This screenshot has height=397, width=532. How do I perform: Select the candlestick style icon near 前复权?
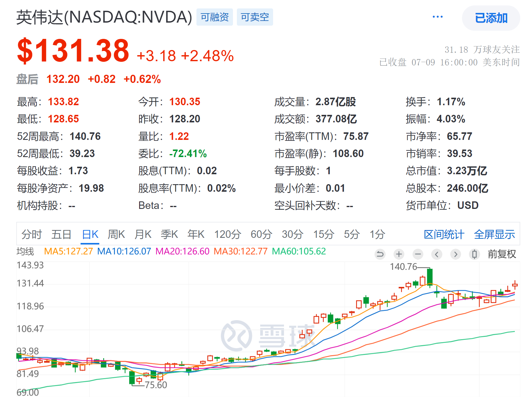[474, 254]
